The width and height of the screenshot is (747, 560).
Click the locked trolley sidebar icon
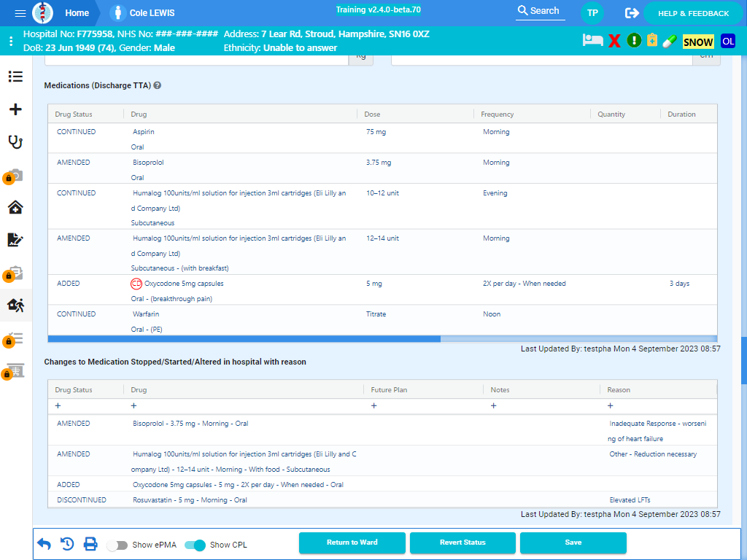point(13,371)
